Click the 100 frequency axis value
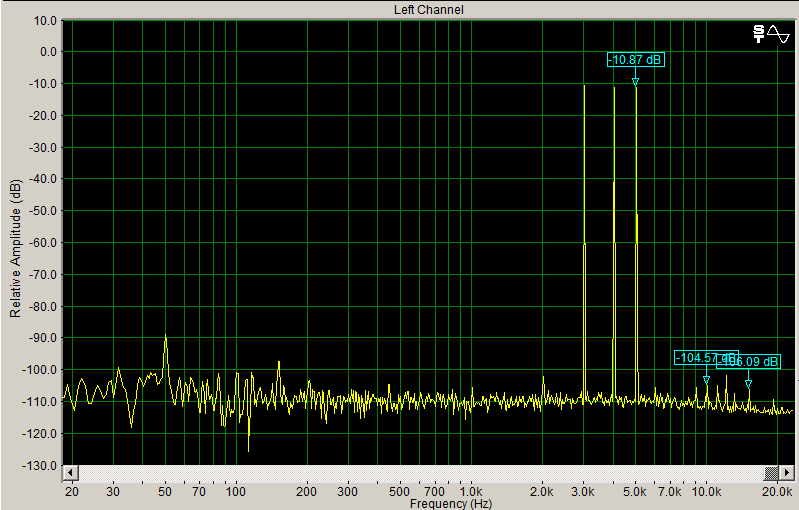This screenshot has width=799, height=510. (x=235, y=492)
